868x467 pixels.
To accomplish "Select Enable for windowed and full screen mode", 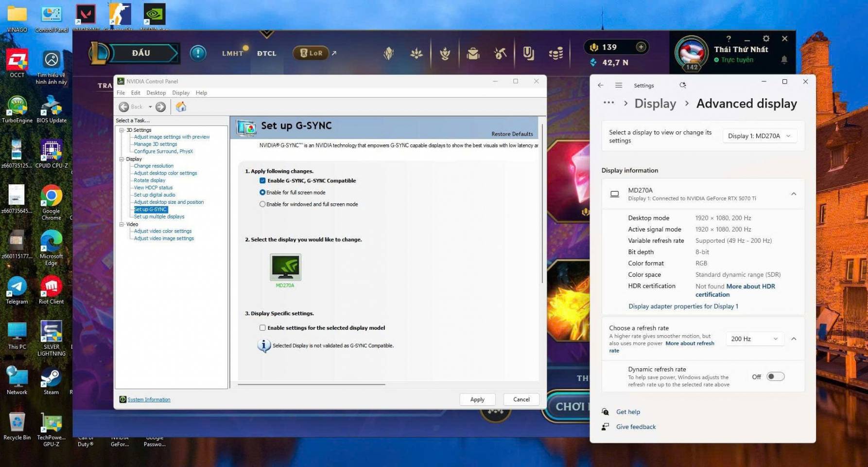I will [262, 204].
